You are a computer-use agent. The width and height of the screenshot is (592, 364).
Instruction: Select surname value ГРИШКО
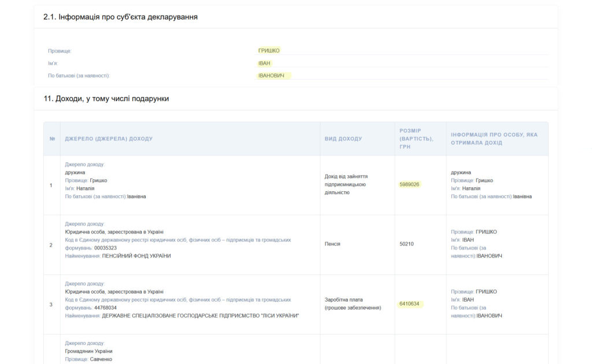269,50
